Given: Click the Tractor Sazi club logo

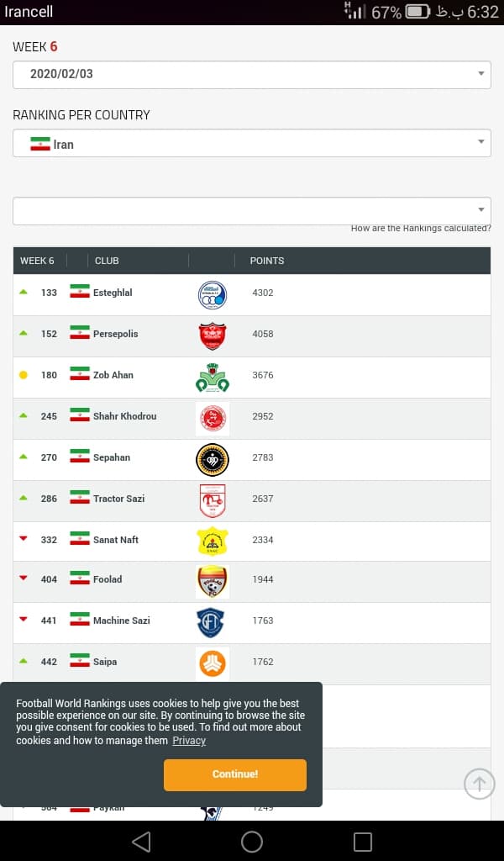Looking at the screenshot, I should click(x=213, y=501).
